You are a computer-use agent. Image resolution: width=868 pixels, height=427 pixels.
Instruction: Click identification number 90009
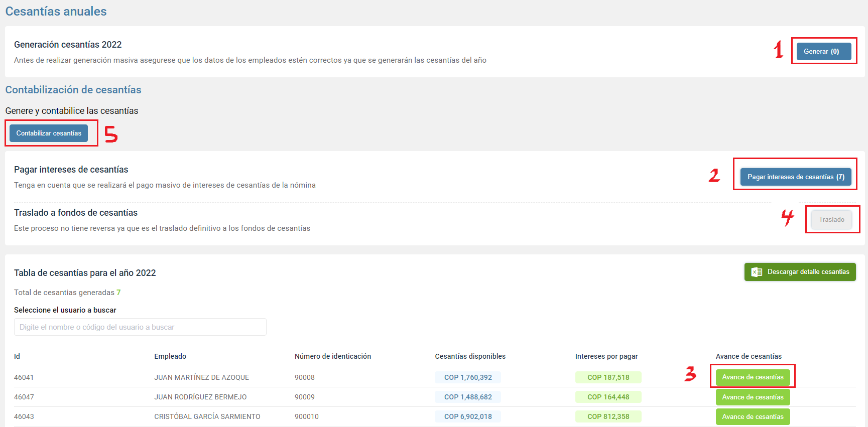[305, 397]
